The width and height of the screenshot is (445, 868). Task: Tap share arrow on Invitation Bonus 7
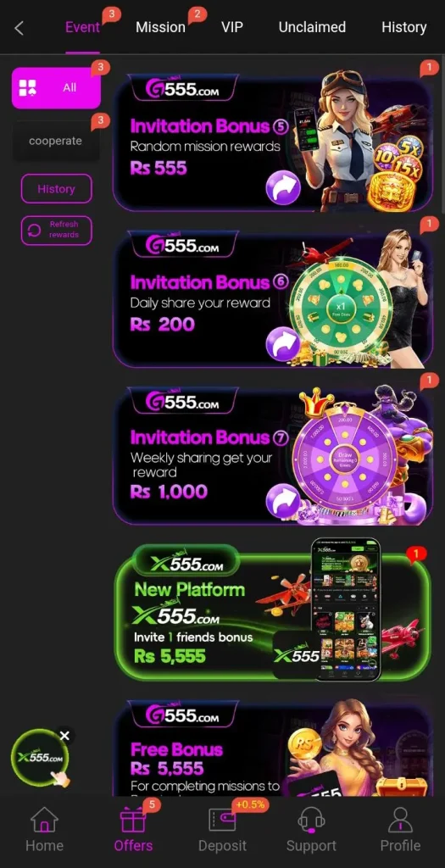coord(283,500)
